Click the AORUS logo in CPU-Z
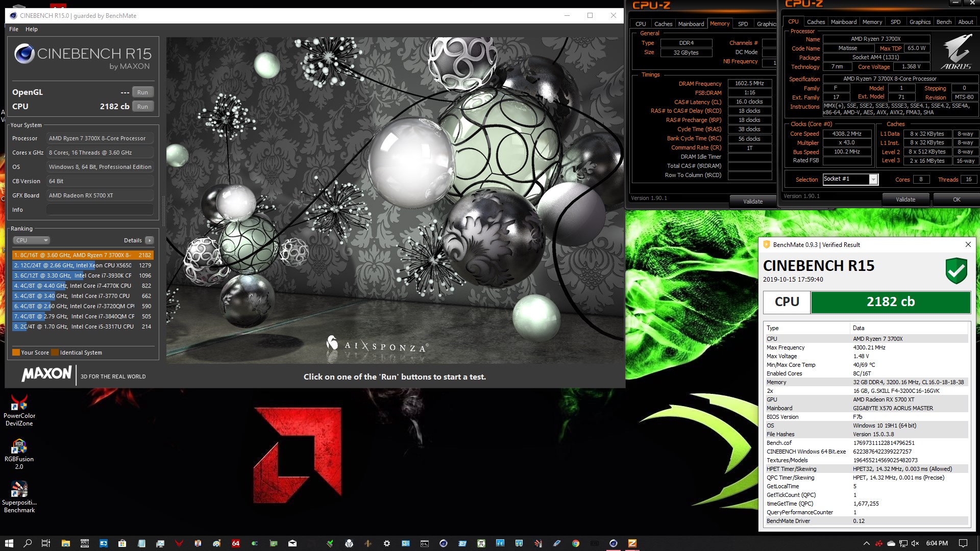980x551 pixels. coord(956,52)
